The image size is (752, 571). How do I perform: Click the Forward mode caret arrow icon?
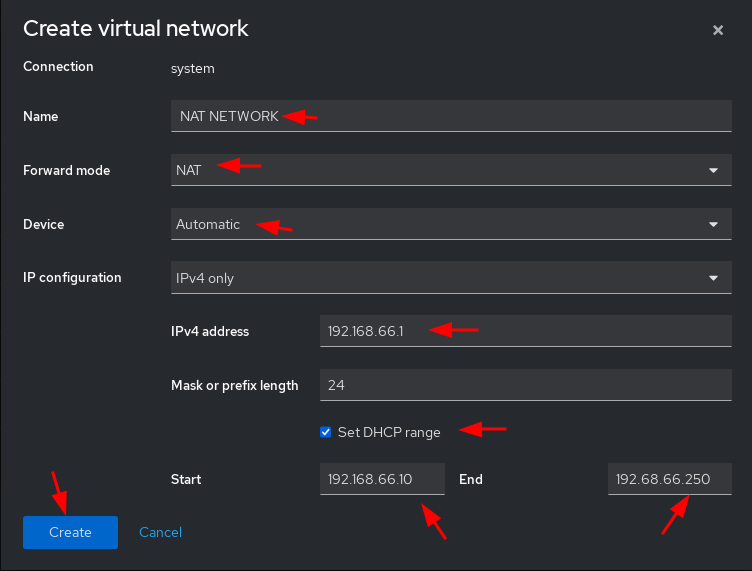(x=714, y=171)
